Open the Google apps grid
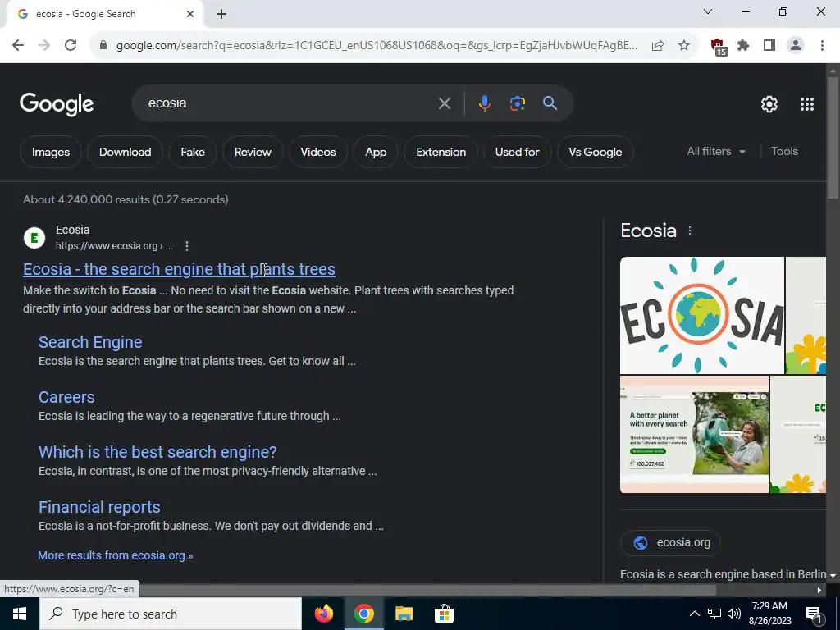Viewport: 840px width, 630px height. [807, 104]
